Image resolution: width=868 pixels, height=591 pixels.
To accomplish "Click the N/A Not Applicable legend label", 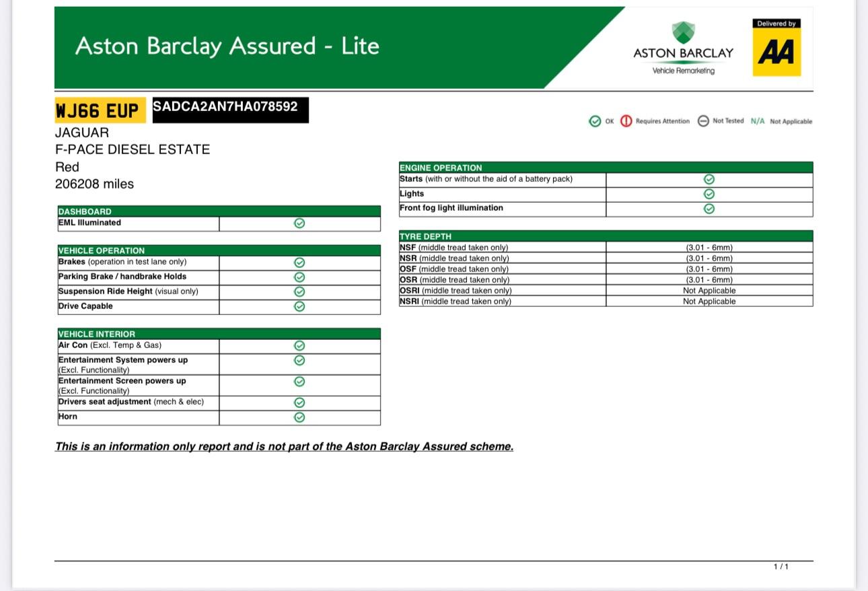I will (781, 121).
